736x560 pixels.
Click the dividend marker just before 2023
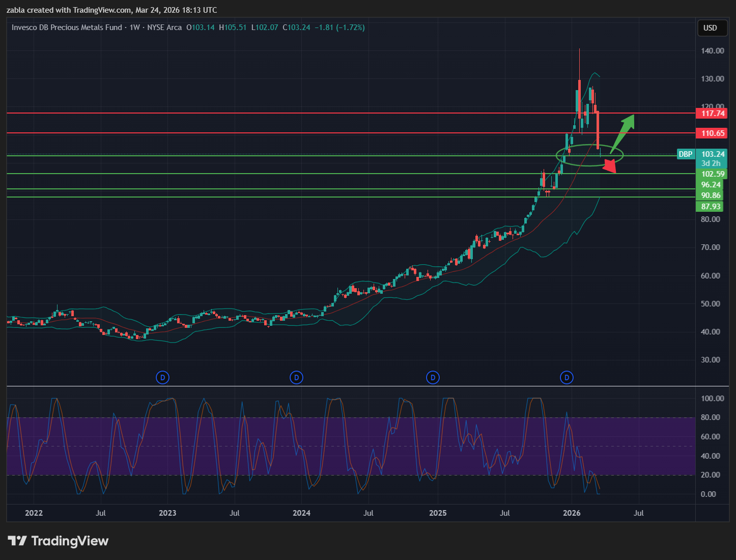coord(162,378)
